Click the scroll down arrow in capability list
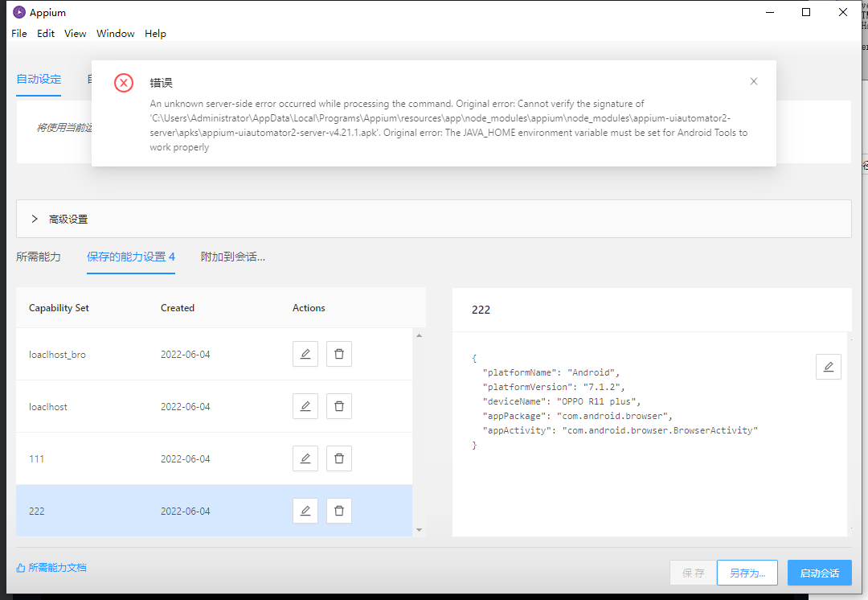 pyautogui.click(x=419, y=530)
